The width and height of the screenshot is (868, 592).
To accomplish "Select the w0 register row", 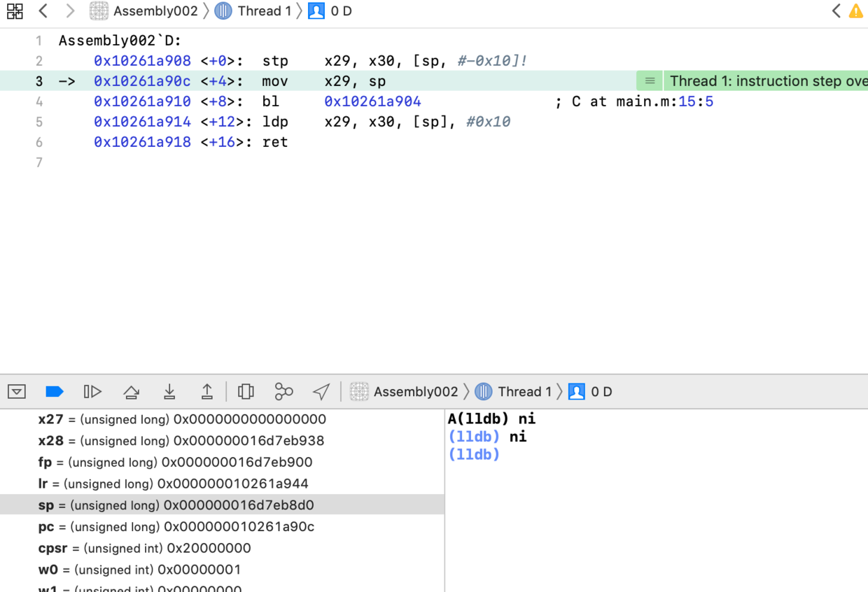I will pos(222,570).
